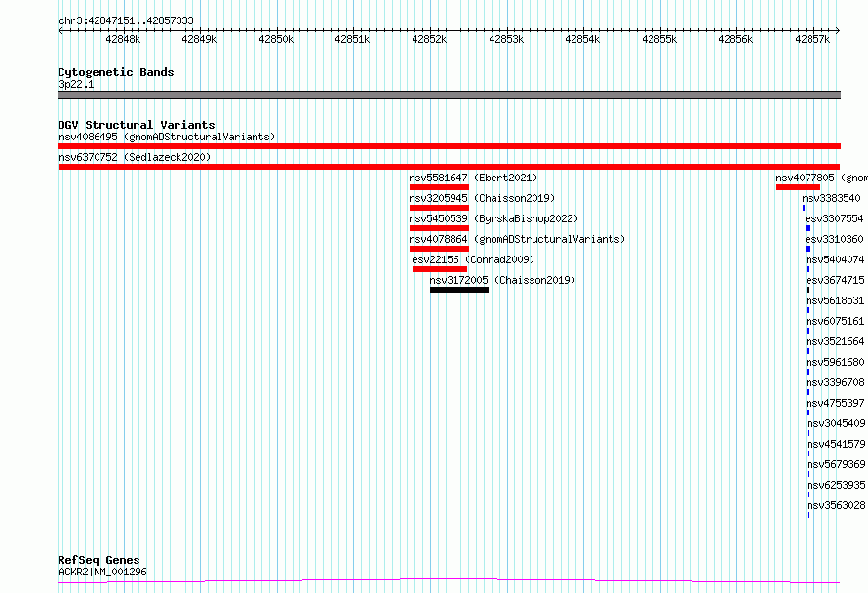Click the nsv4086495 gnomAD variant label
This screenshot has width=868, height=593.
[x=167, y=137]
